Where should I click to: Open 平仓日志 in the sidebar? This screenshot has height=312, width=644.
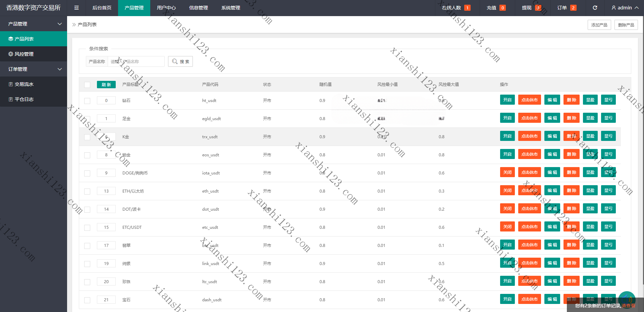point(34,99)
